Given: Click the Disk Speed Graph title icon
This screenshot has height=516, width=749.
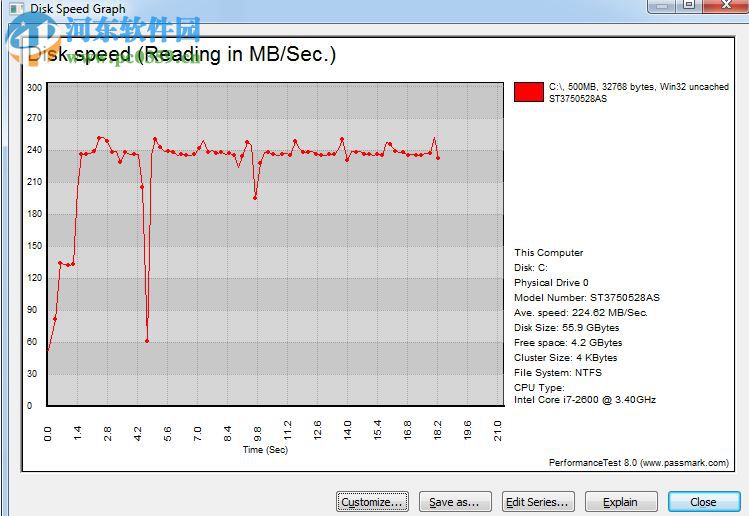Looking at the screenshot, I should click(16, 9).
